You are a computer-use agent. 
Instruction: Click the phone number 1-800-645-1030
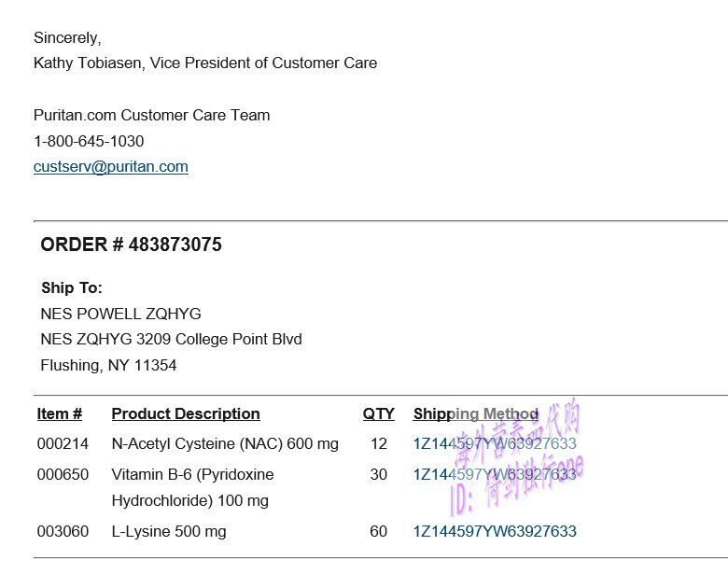89,141
